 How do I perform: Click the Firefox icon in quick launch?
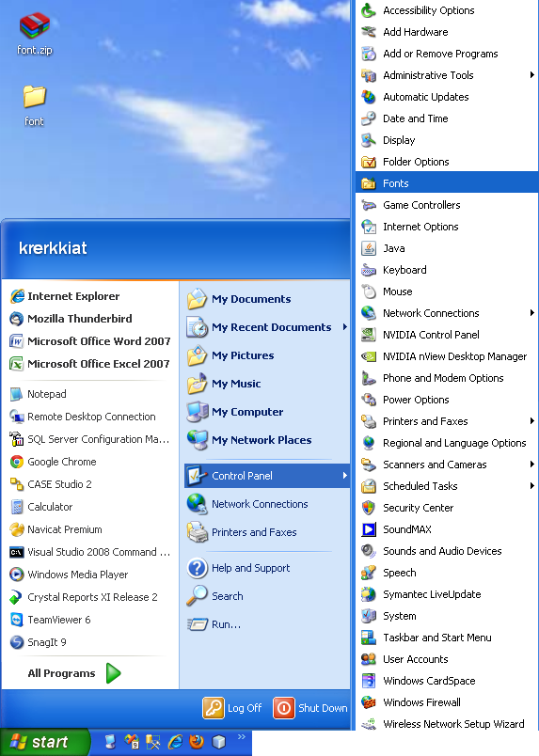pyautogui.click(x=197, y=742)
